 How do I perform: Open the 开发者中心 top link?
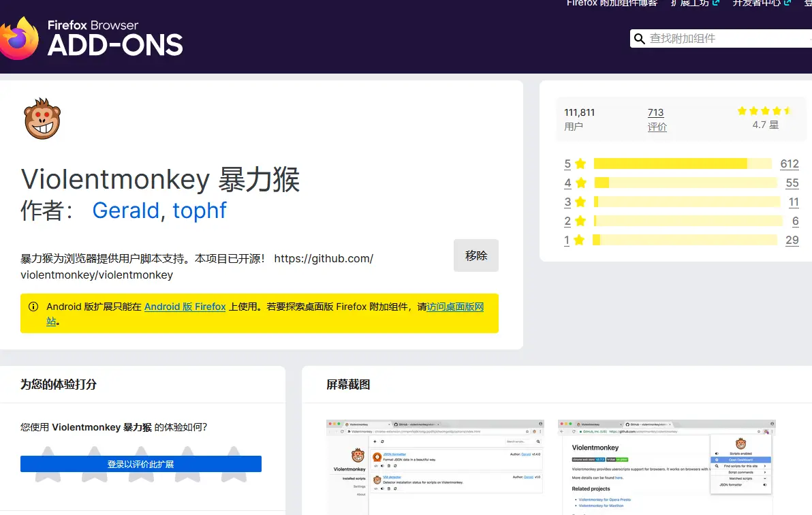762,3
